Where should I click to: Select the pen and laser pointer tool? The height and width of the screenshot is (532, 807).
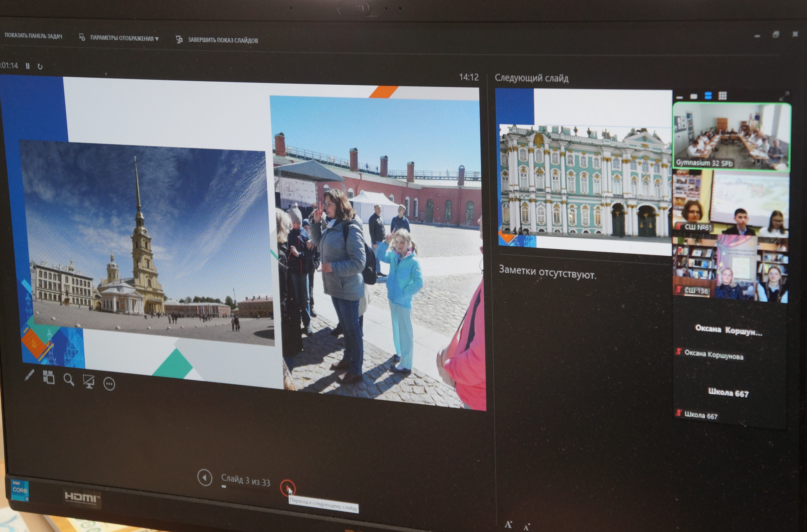[x=30, y=376]
